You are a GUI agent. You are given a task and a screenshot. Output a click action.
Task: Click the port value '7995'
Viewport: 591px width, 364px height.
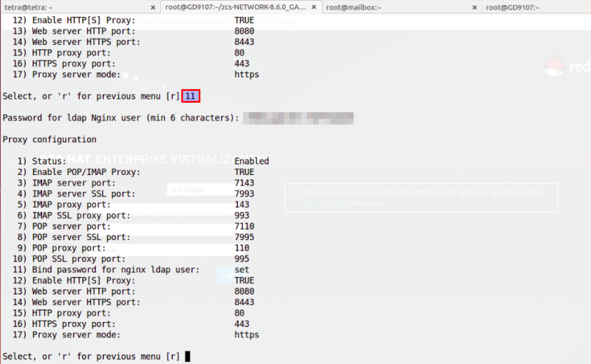click(245, 238)
